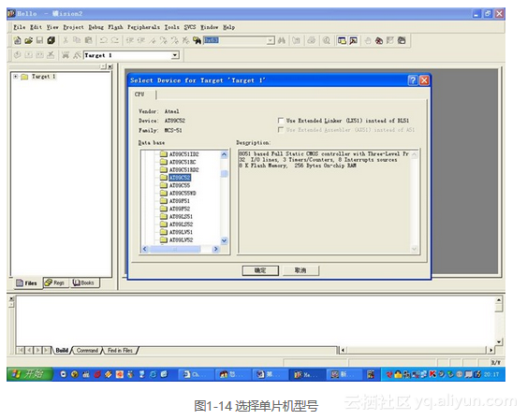
Task: Enable Use Extended Linker (LX51) checkbox
Action: 281,121
